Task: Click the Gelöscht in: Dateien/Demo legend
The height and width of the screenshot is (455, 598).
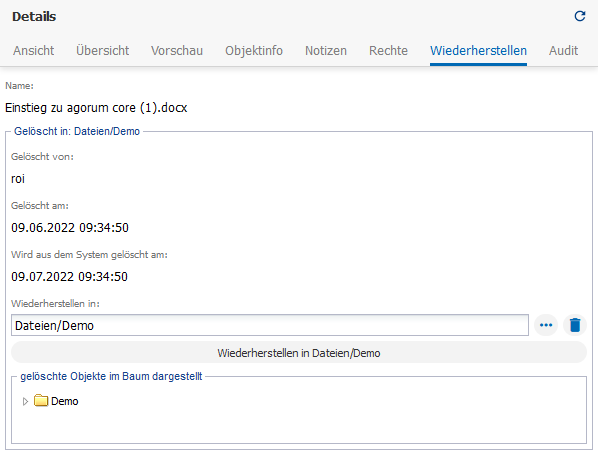Action: coord(77,132)
